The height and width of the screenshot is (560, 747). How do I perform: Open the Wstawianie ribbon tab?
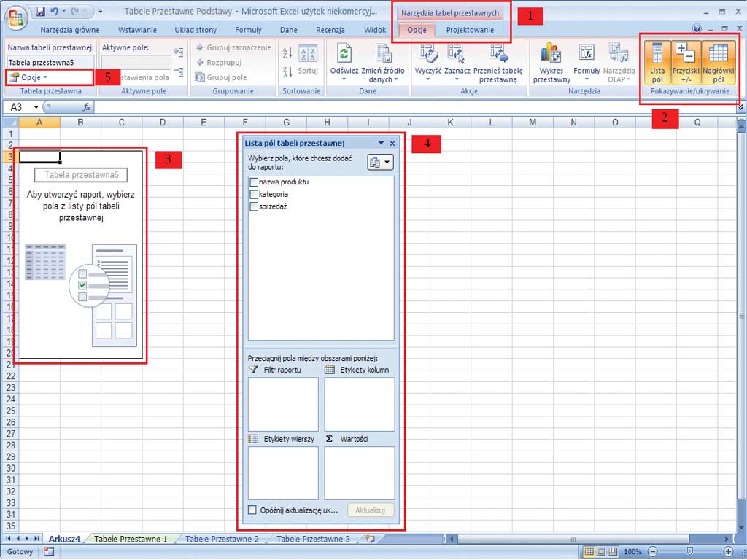point(137,30)
